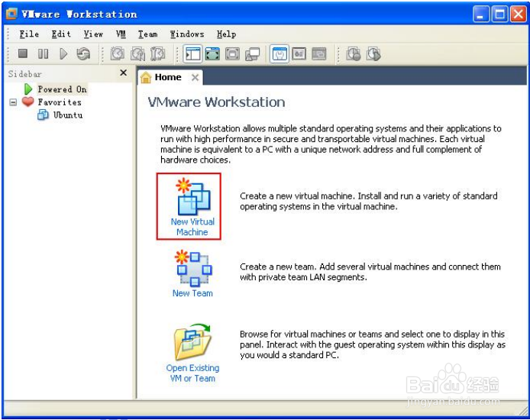Click the Appliance view toolbar icon
Viewport: 530px width, 420px height.
299,53
